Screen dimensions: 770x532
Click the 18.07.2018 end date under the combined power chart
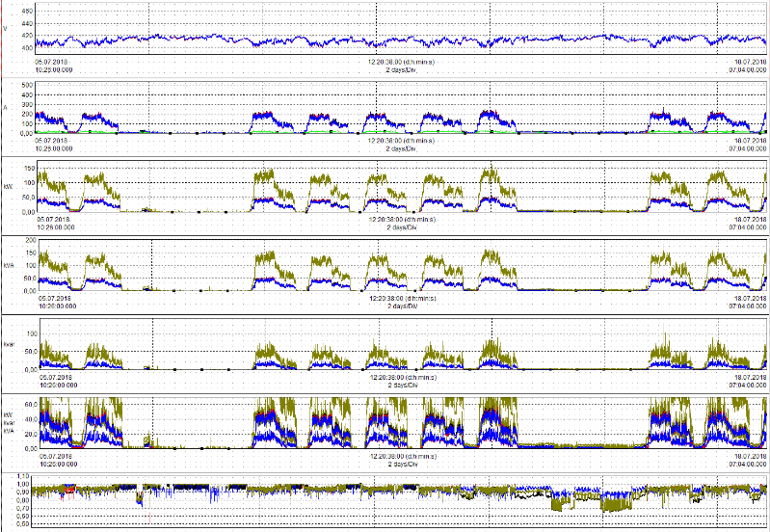pyautogui.click(x=748, y=457)
